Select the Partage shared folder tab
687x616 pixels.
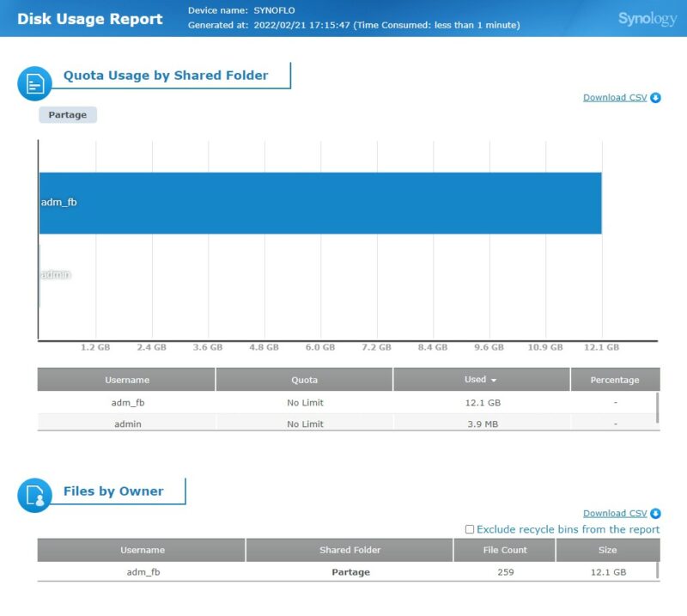68,115
